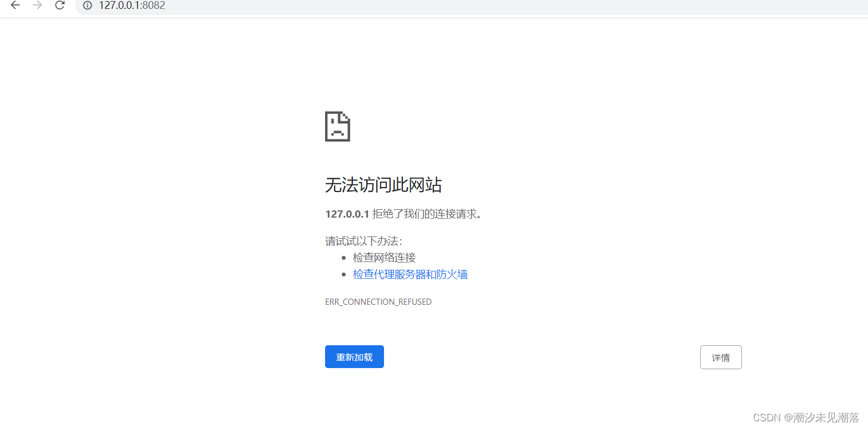The width and height of the screenshot is (868, 428).
Task: Click the 无法访问此网站 heading
Action: 383,185
